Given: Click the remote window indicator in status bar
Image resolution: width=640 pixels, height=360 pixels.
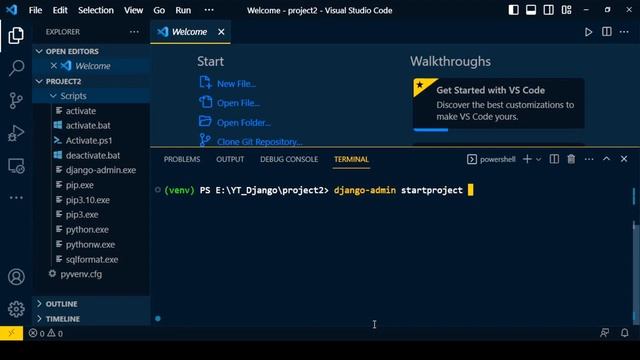Looking at the screenshot, I should 11,333.
